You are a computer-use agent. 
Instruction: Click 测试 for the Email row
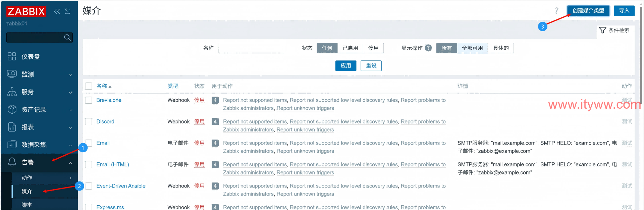click(627, 143)
